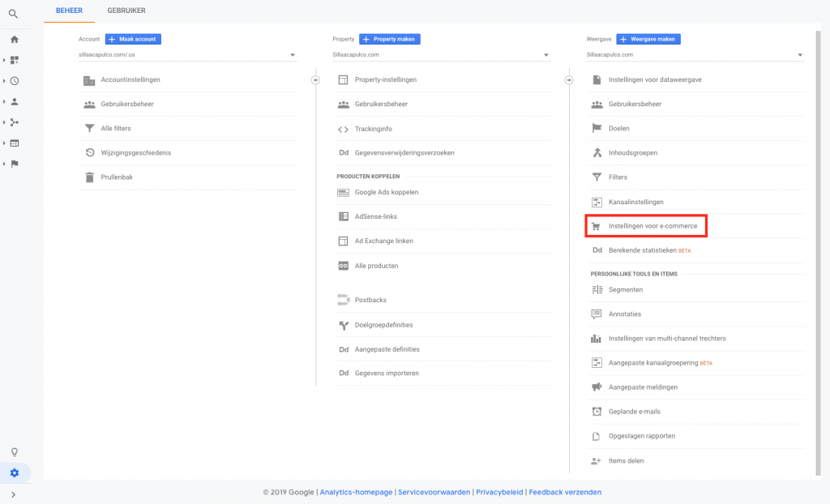
Task: Expand Realtime section arrow in sidebar
Action: click(x=4, y=81)
